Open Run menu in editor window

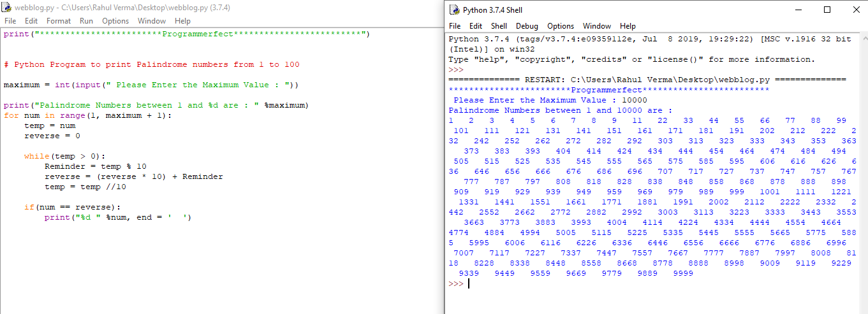coord(86,21)
